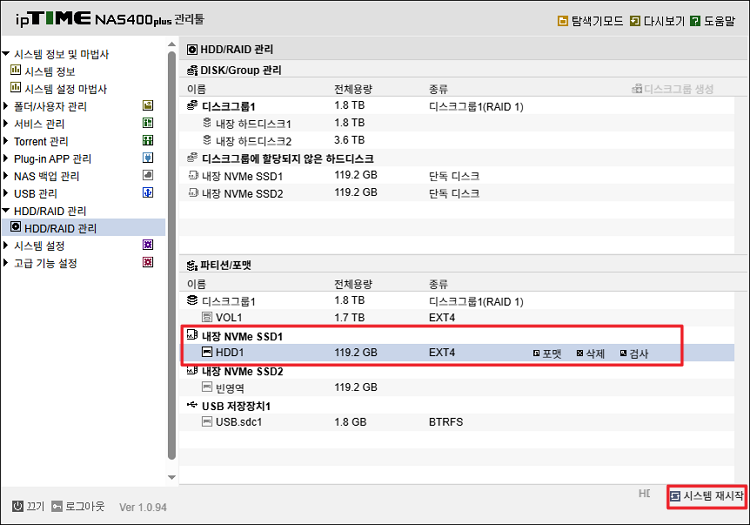750x525 pixels.
Task: Click the 다시보기 refresh icon
Action: pyautogui.click(x=636, y=20)
